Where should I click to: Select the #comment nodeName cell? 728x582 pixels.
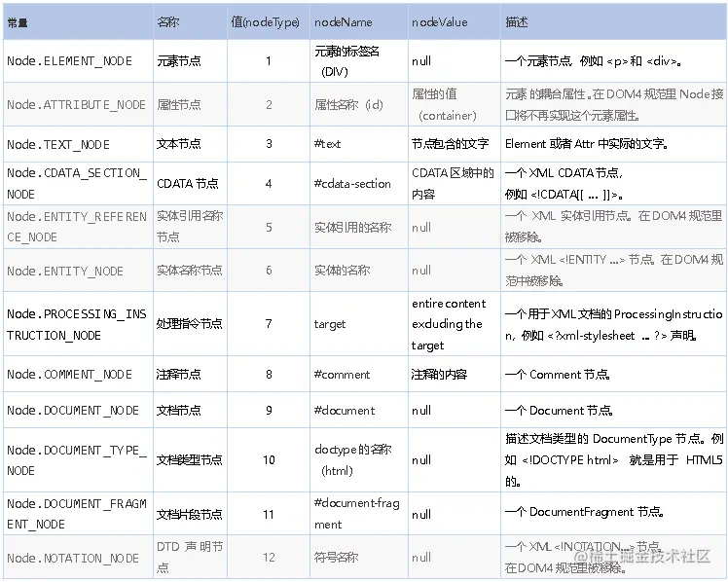[359, 374]
